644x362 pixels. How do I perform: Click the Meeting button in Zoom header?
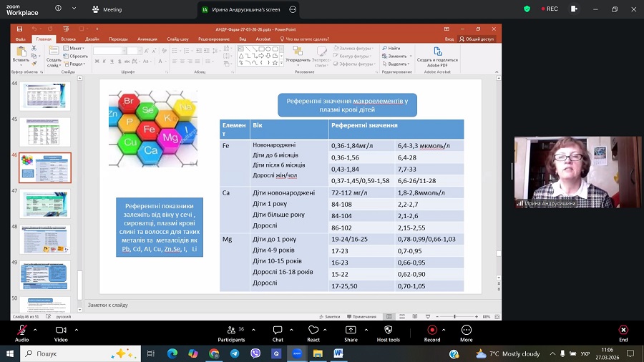tap(107, 9)
